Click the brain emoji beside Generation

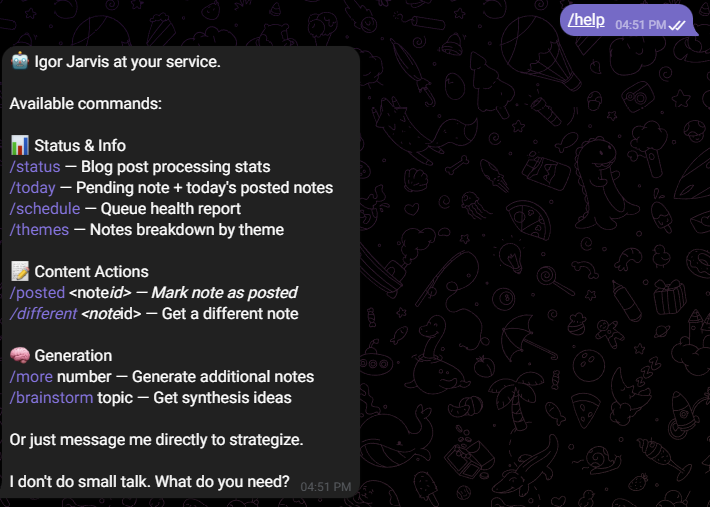click(x=20, y=356)
